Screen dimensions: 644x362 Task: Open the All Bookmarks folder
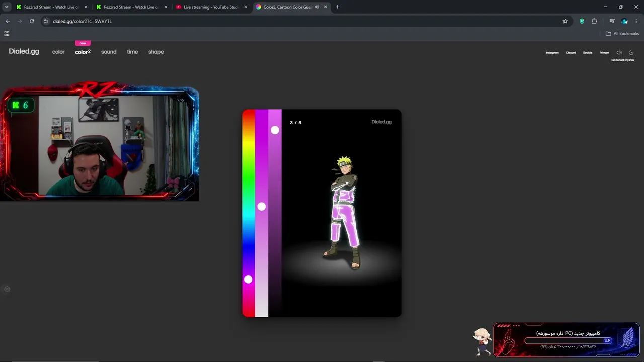622,34
